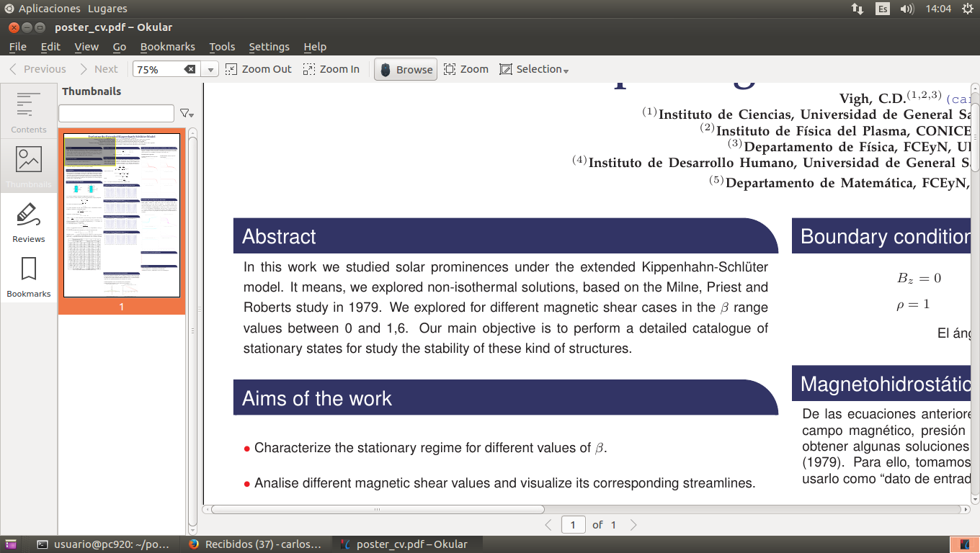Viewport: 980px width, 553px height.
Task: Click the total page count button
Action: coord(614,525)
